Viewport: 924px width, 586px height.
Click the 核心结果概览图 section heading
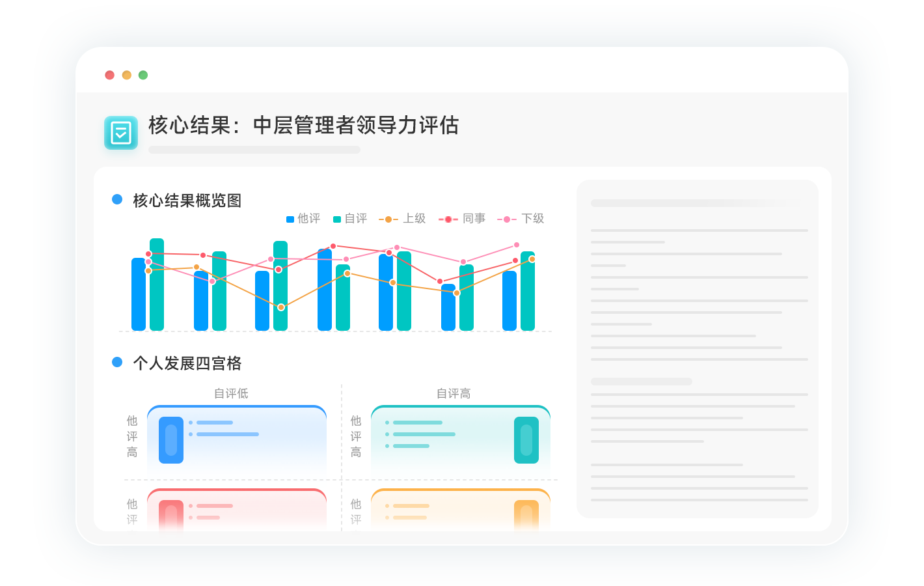click(187, 201)
